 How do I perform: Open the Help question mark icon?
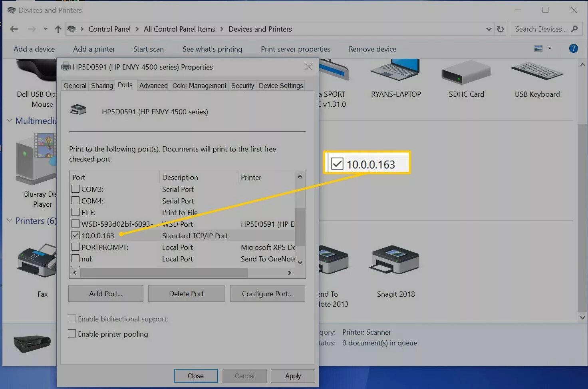coord(573,48)
